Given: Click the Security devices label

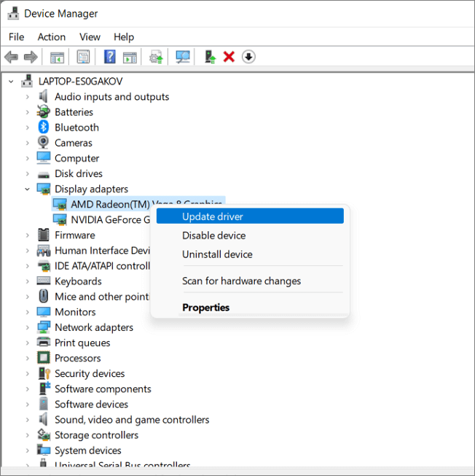Looking at the screenshot, I should [90, 373].
